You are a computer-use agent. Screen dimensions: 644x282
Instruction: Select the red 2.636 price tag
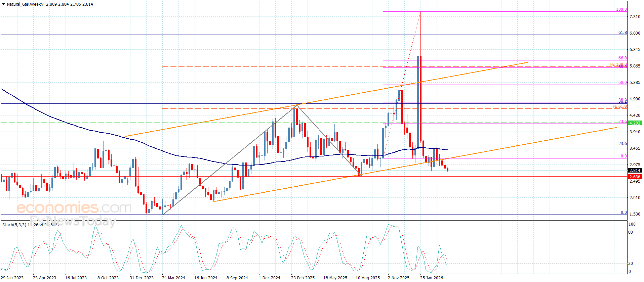(635, 177)
